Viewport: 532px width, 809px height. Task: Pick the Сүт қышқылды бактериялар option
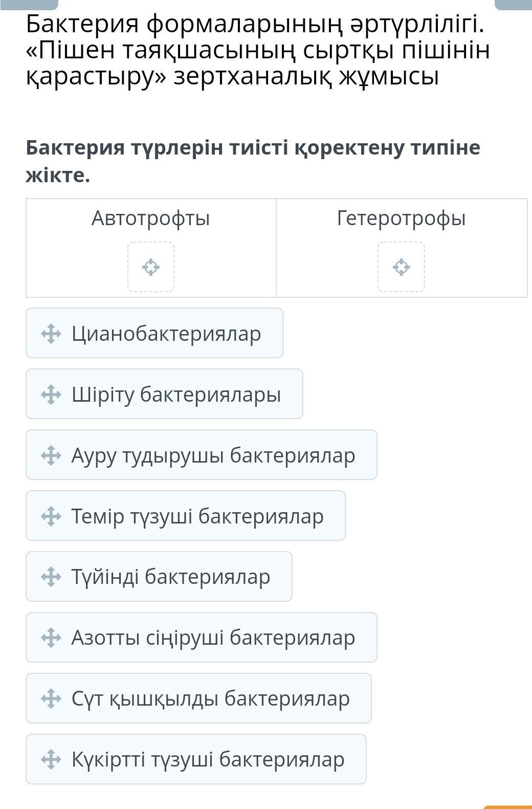point(210,698)
